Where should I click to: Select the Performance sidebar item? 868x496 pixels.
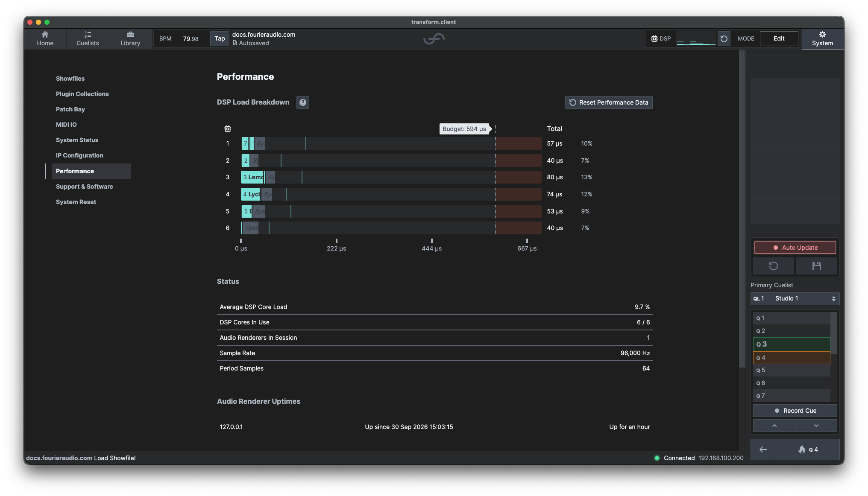pyautogui.click(x=91, y=171)
